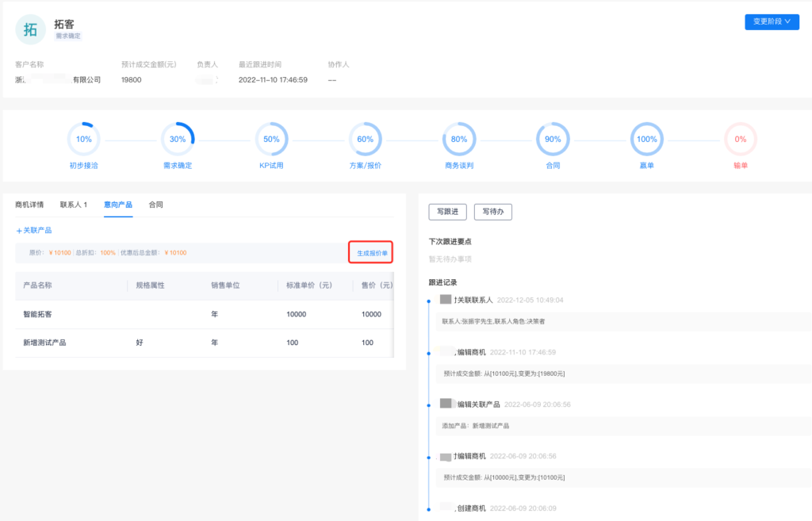Mark the deal as 0% 输单
Screen dimensions: 812x521
tap(740, 139)
